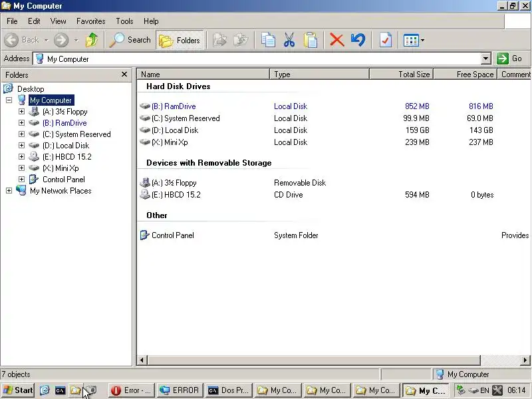The height and width of the screenshot is (399, 532).
Task: Switch to Dos Pr... taskbar button
Action: [229, 390]
